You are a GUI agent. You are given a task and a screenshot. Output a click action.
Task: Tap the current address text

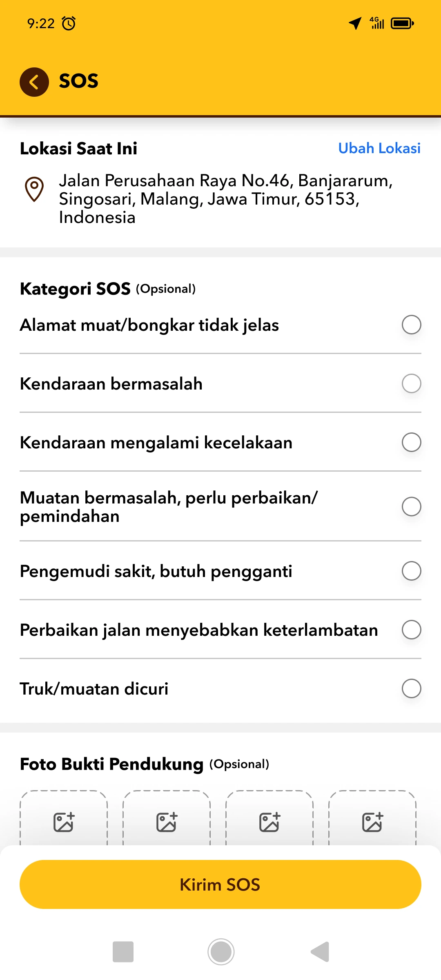click(225, 199)
